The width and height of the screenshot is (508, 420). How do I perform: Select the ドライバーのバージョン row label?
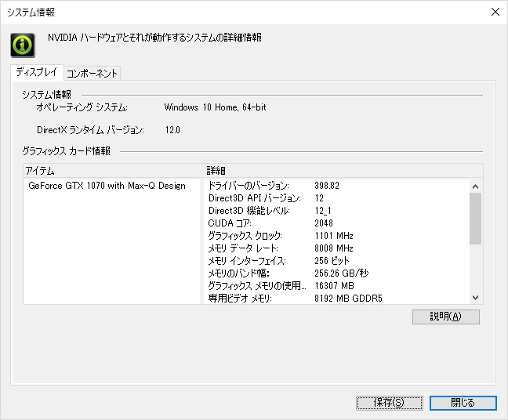click(x=249, y=186)
